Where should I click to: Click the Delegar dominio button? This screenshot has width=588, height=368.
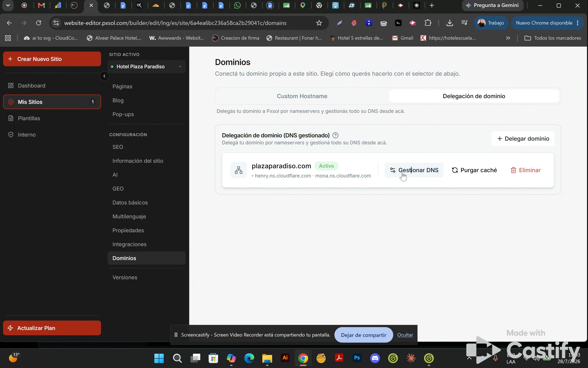(523, 139)
